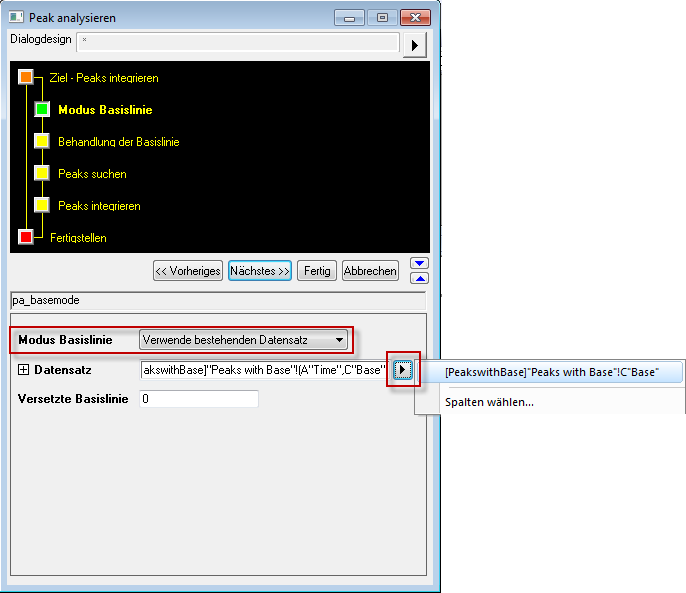Open the Modus Basislinie dropdown

click(243, 340)
